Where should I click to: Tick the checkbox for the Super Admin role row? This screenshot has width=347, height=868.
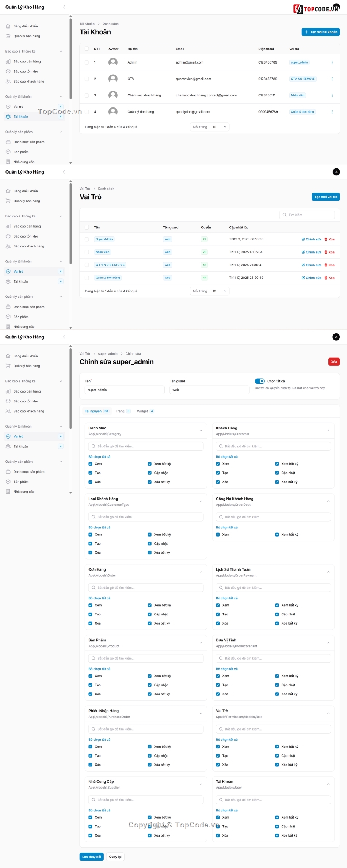coord(87,239)
